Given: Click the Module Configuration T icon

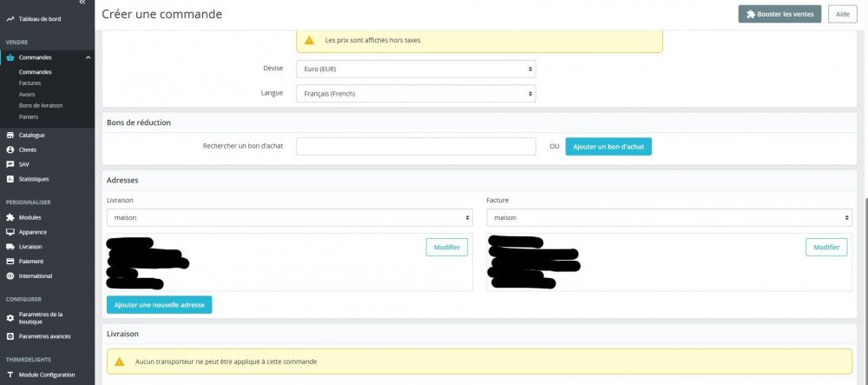Looking at the screenshot, I should (10, 375).
